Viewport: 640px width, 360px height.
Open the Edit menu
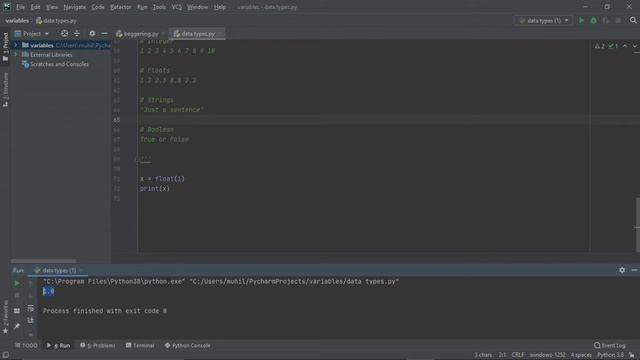coord(36,7)
